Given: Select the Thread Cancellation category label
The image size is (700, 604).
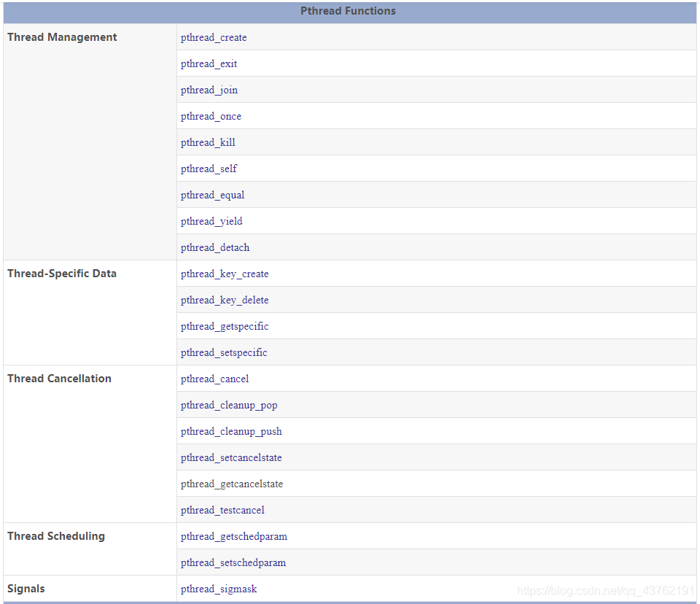Looking at the screenshot, I should 59,379.
